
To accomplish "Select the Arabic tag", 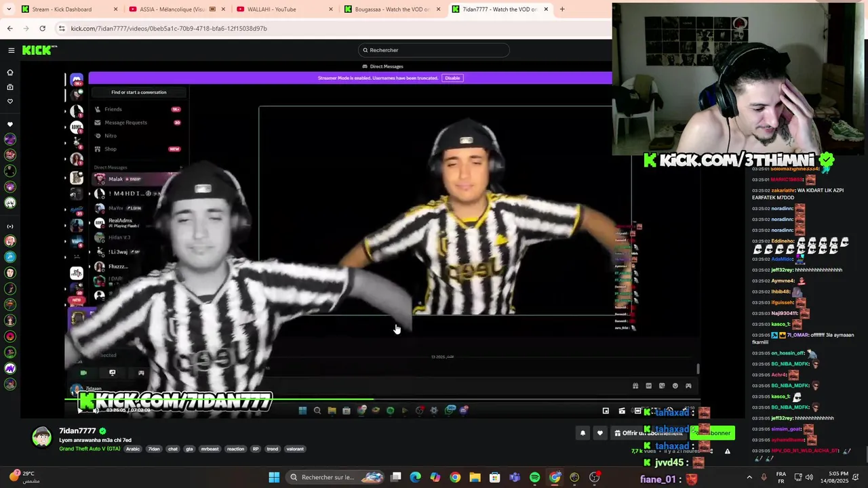I will (x=133, y=449).
